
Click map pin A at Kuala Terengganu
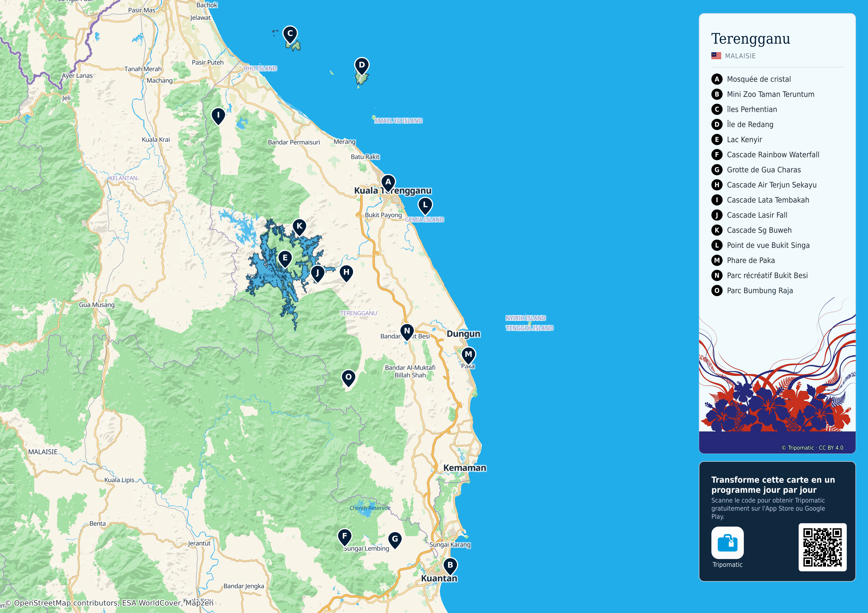pyautogui.click(x=388, y=183)
